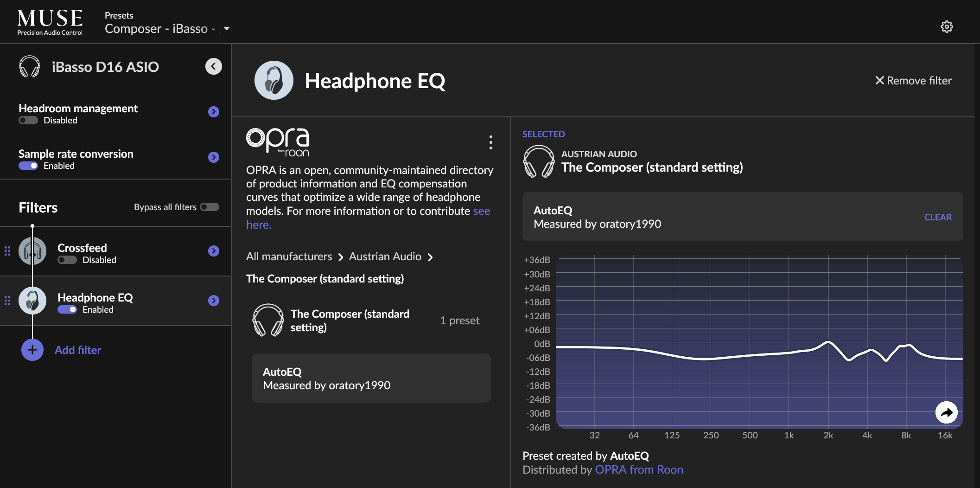980x488 pixels.
Task: Click the share arrow on EQ graph
Action: click(x=947, y=412)
